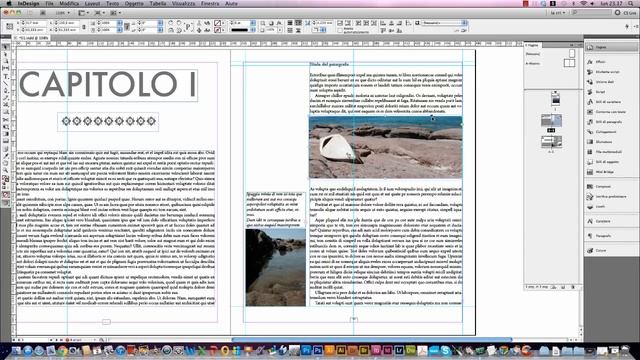Select the Zoom tool

(x=6, y=170)
